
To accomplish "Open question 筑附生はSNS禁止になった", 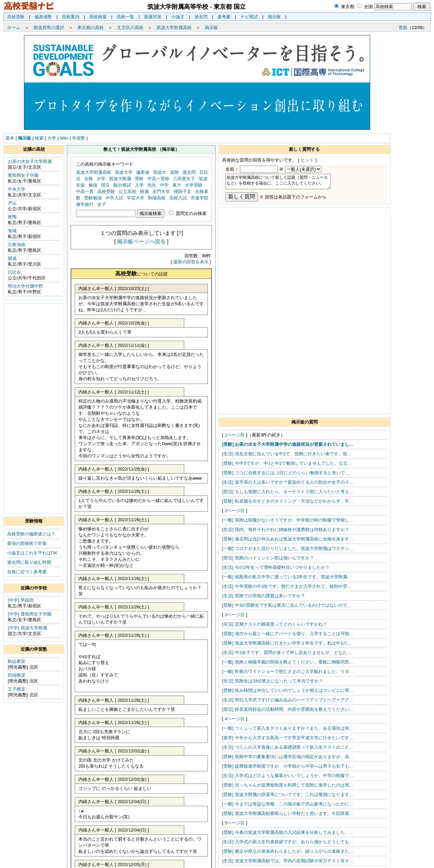I will 272,681.
